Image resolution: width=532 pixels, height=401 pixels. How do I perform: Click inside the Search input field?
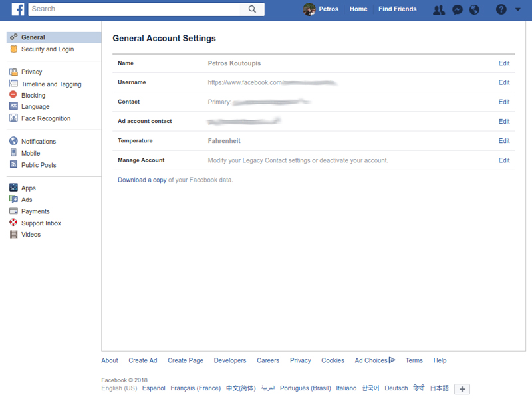[133, 9]
